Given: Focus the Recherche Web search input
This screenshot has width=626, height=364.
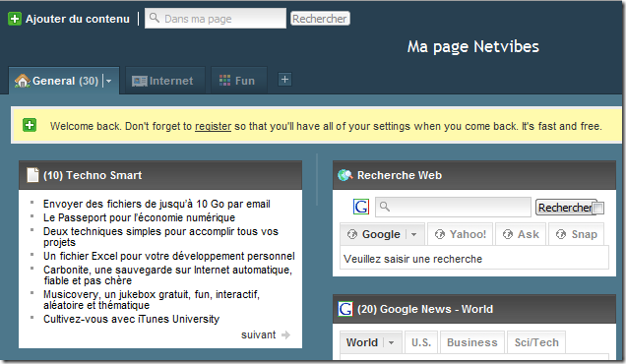Looking at the screenshot, I should (x=453, y=207).
